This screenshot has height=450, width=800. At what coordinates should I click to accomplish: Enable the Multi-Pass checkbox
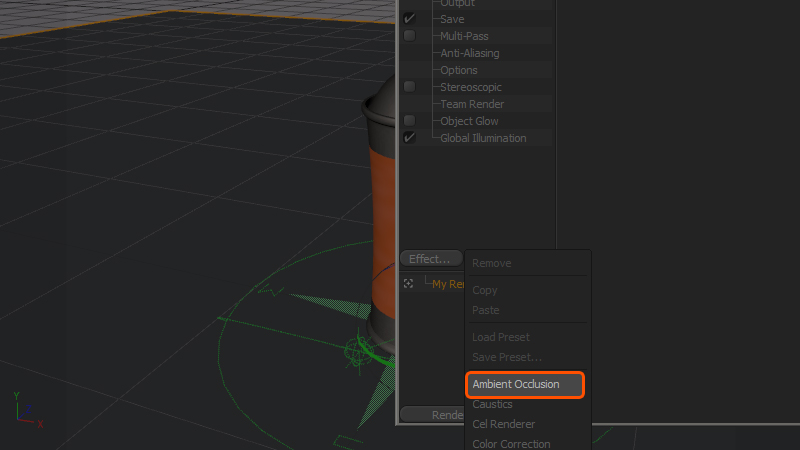coord(409,36)
